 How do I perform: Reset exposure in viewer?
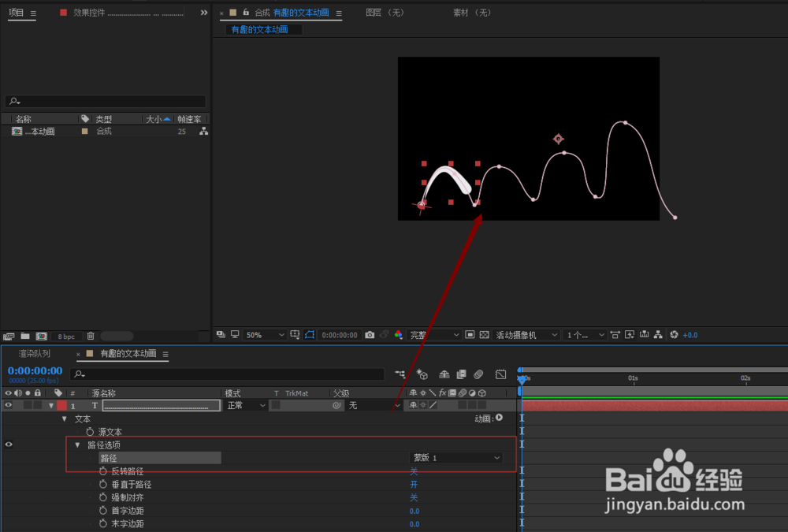click(674, 334)
